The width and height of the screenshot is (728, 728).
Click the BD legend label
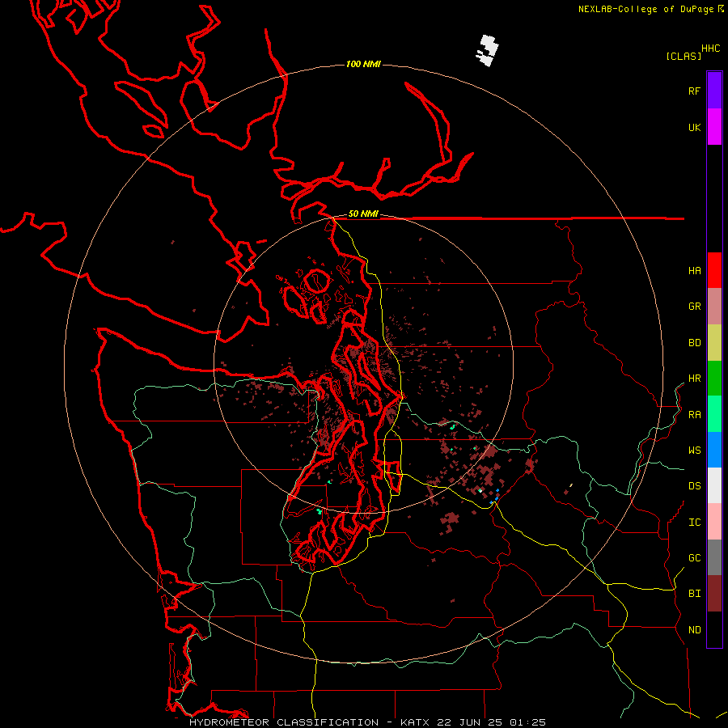(x=694, y=343)
